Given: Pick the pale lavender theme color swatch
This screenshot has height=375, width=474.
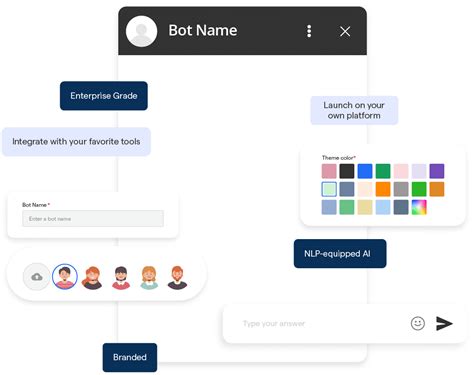Looking at the screenshot, I should [x=419, y=171].
